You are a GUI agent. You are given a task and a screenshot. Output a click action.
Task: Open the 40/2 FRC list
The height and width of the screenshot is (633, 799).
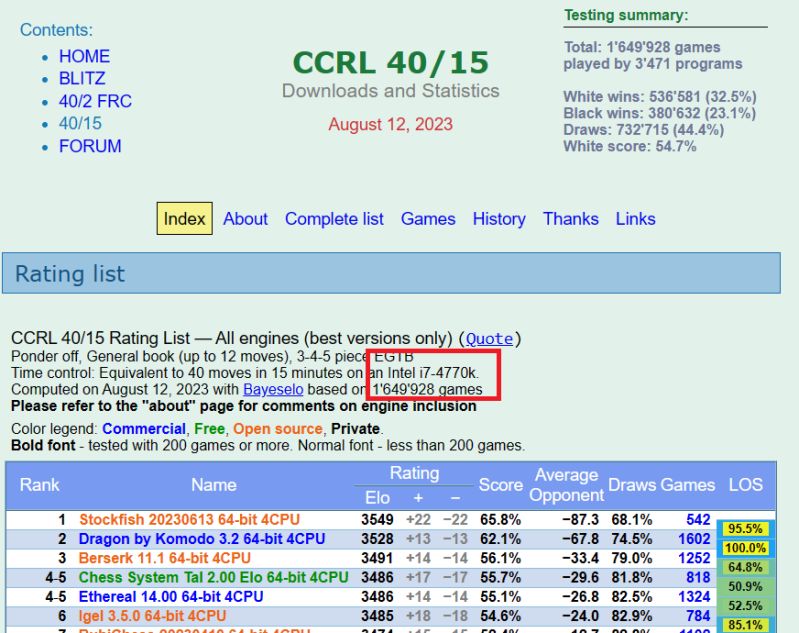(95, 101)
